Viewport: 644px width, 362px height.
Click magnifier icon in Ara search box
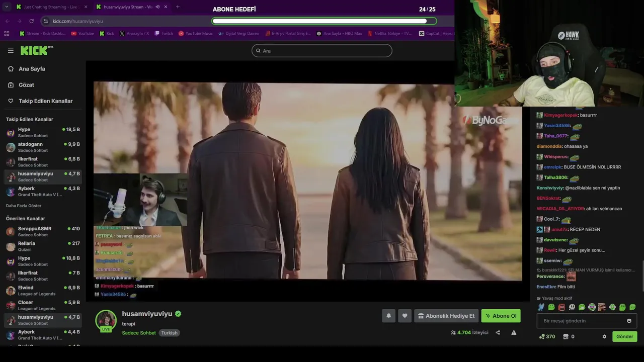pos(258,51)
